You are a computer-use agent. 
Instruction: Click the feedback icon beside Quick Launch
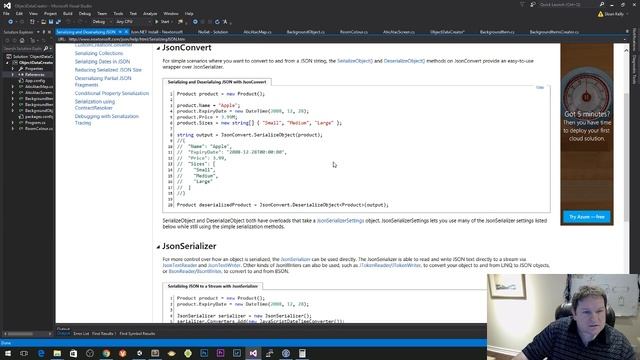tap(533, 4)
